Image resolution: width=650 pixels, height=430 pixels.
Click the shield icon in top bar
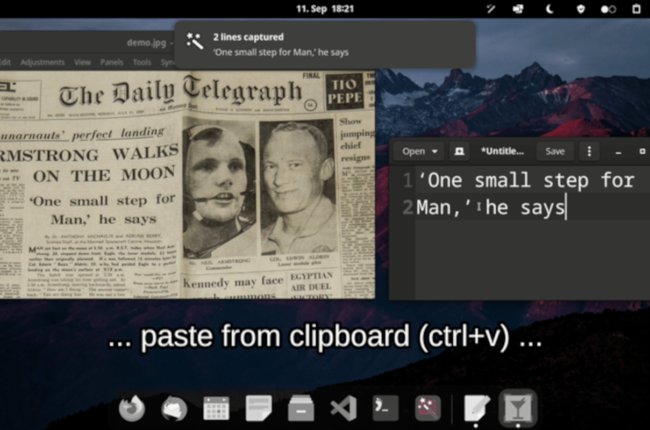pyautogui.click(x=581, y=9)
